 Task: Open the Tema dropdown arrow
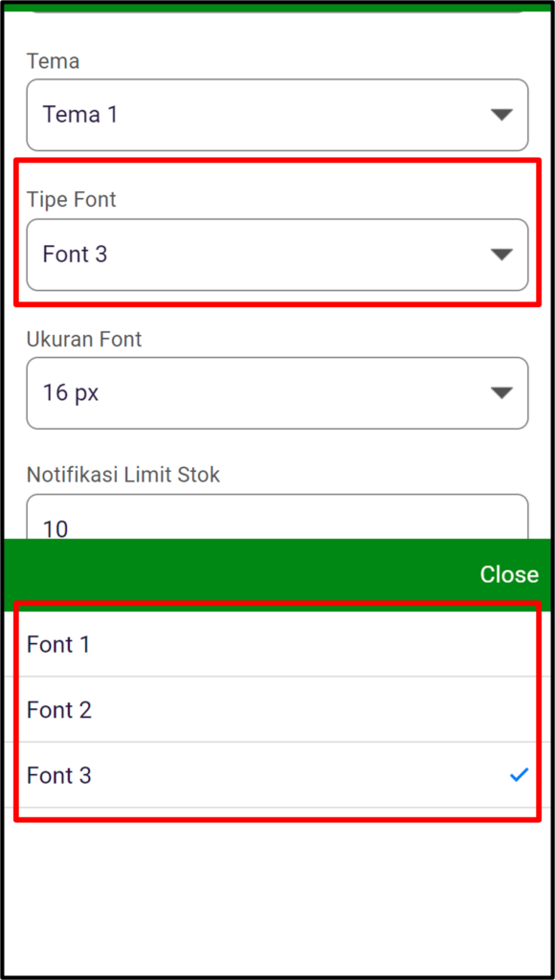click(501, 115)
